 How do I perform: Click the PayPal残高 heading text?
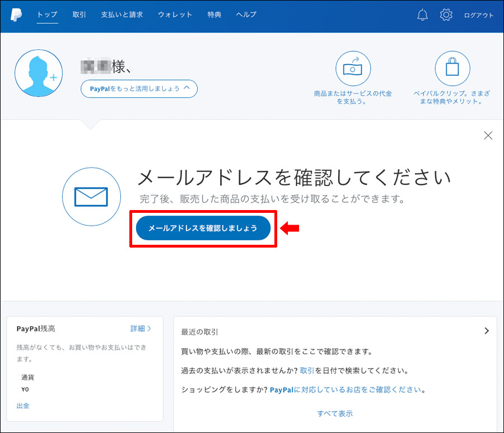coord(36,328)
